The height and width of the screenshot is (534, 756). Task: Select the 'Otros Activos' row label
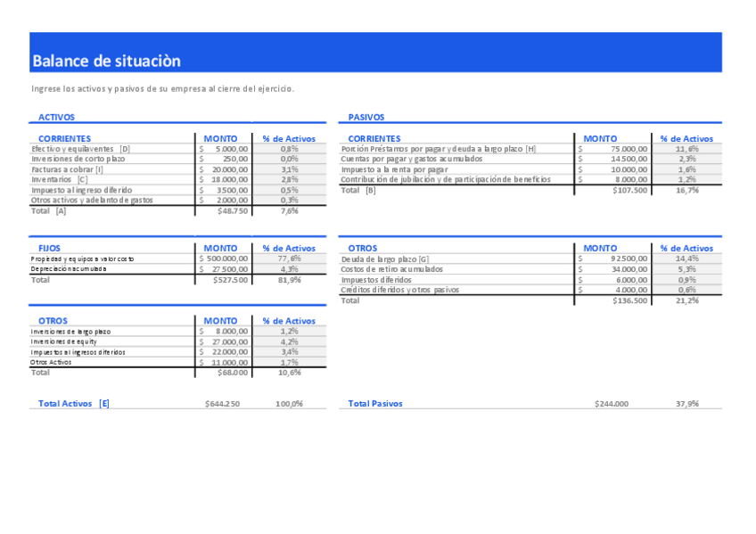coord(51,363)
